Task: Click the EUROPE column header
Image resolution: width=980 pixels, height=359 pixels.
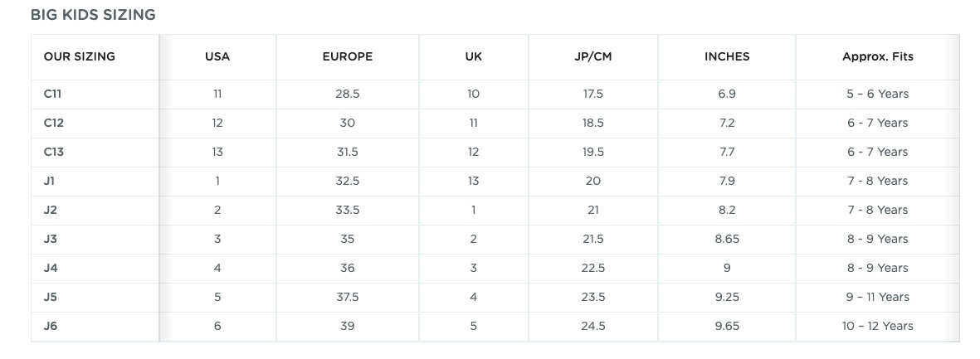Action: click(x=348, y=57)
